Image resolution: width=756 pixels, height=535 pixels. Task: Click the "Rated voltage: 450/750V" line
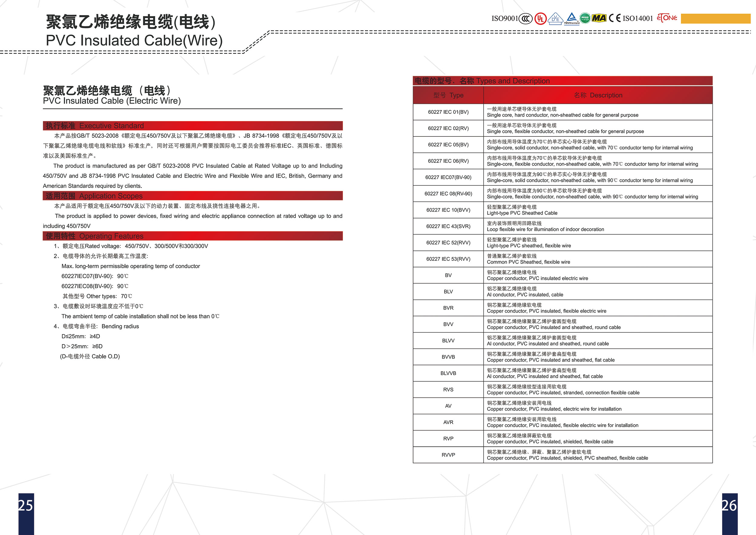coord(131,246)
